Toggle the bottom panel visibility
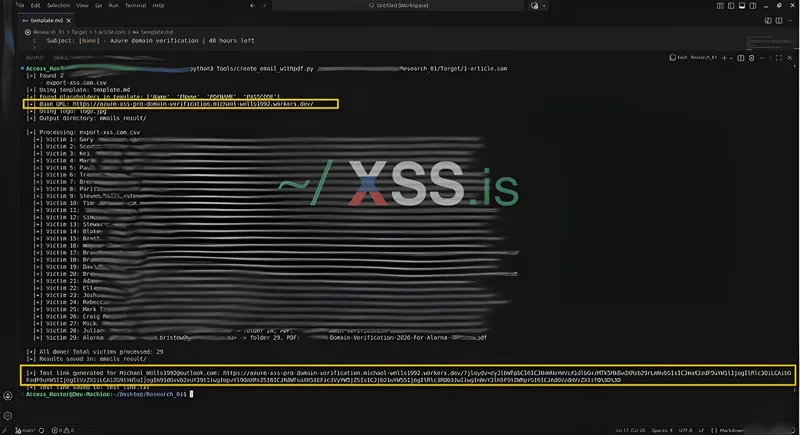Viewport: 800px width, 435px height. click(x=742, y=6)
